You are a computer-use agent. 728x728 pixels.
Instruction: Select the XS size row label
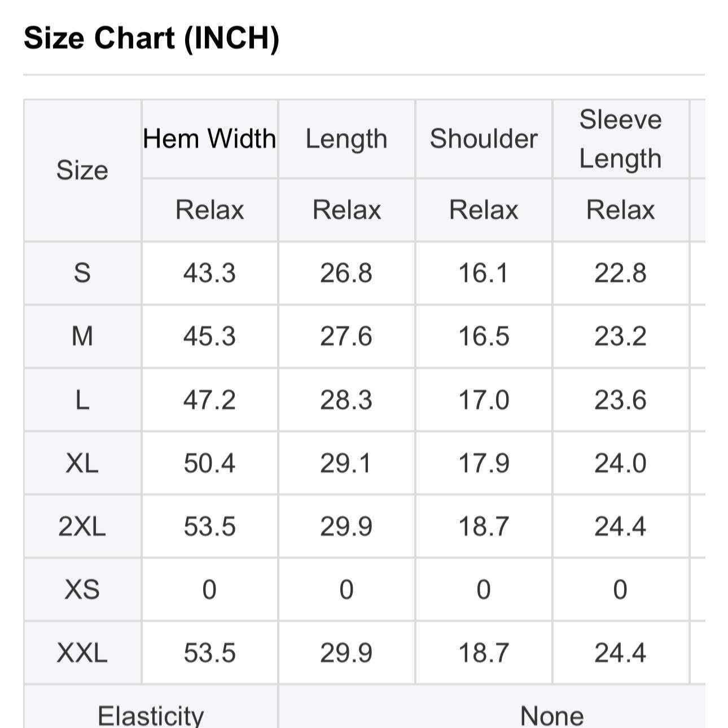coord(82,590)
